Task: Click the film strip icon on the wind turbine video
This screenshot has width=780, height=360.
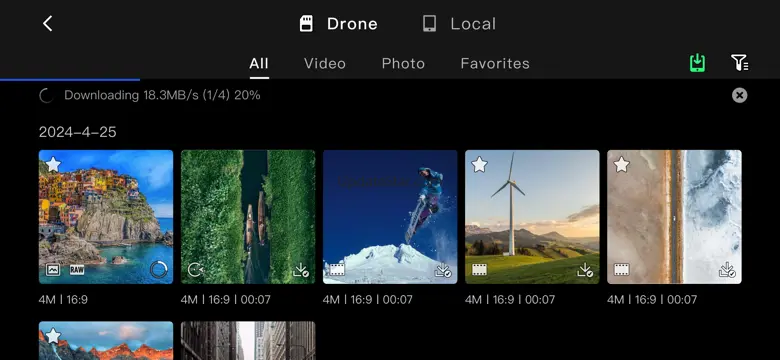Action: [480, 270]
